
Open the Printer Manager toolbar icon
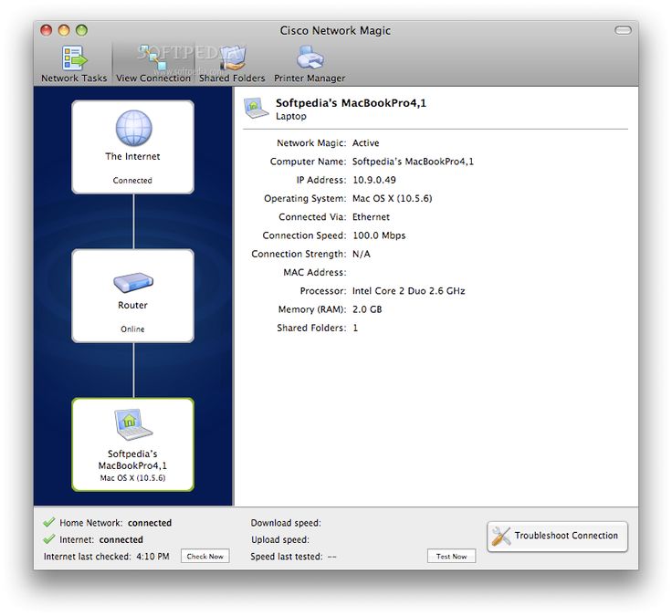310,58
